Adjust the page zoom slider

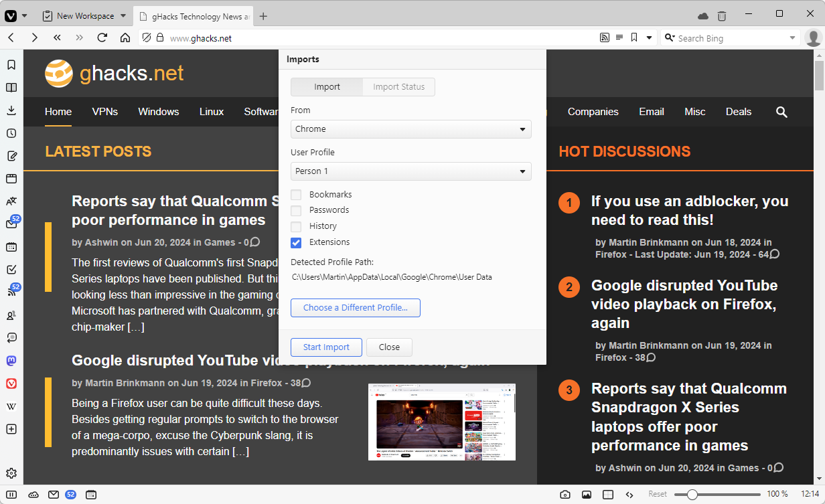(692, 495)
